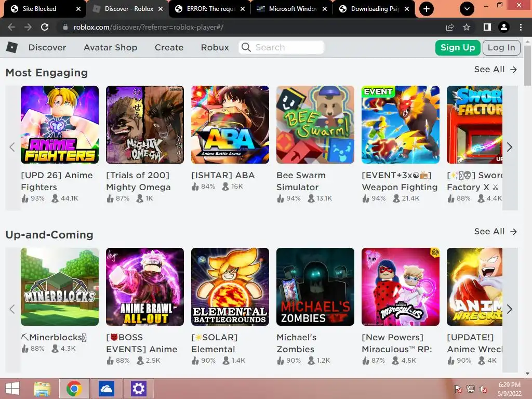Click See All for Up-and-Coming

(x=495, y=231)
